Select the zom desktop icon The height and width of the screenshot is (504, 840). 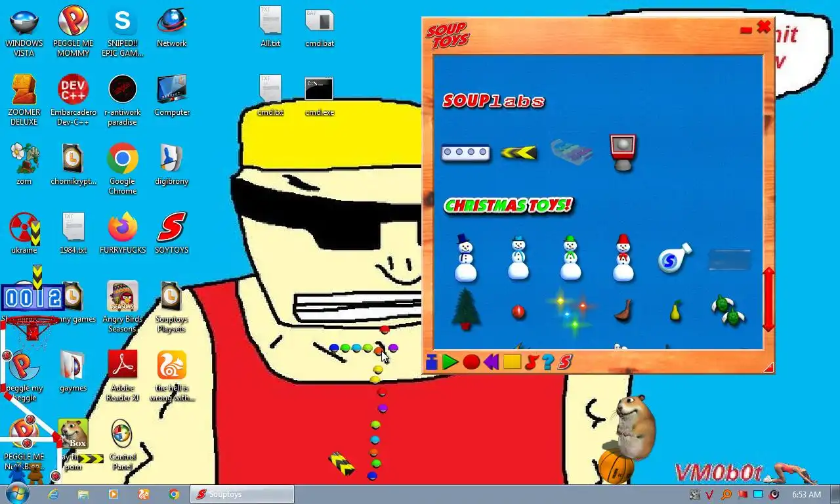pos(24,165)
